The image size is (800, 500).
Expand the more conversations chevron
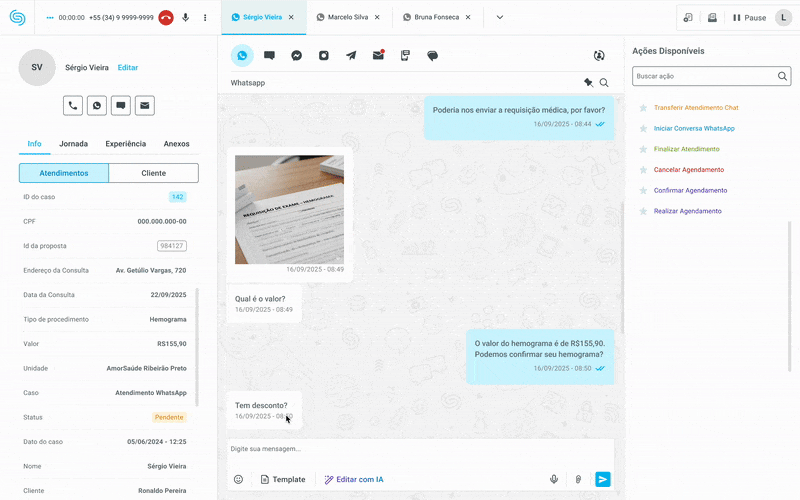point(500,17)
